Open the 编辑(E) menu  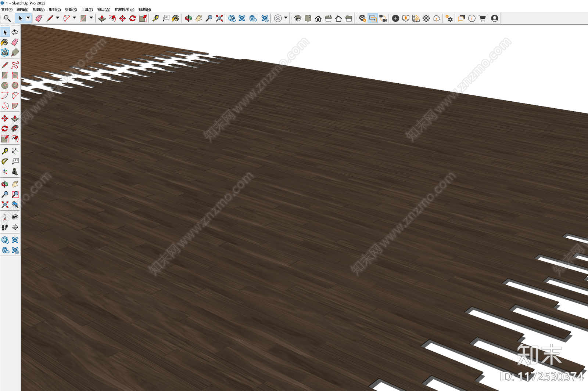[x=22, y=10]
